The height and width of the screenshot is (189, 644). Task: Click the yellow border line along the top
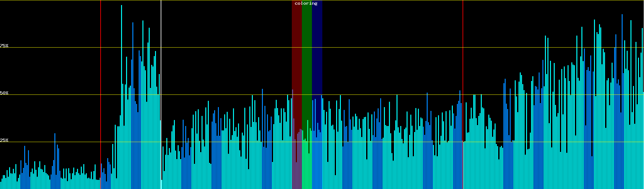pos(220,0)
